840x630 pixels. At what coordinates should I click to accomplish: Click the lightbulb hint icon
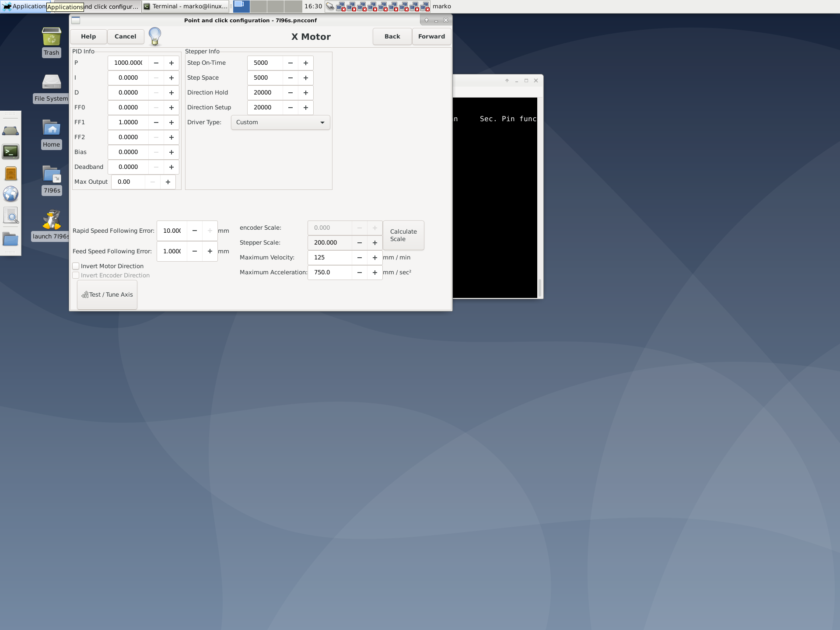[155, 36]
